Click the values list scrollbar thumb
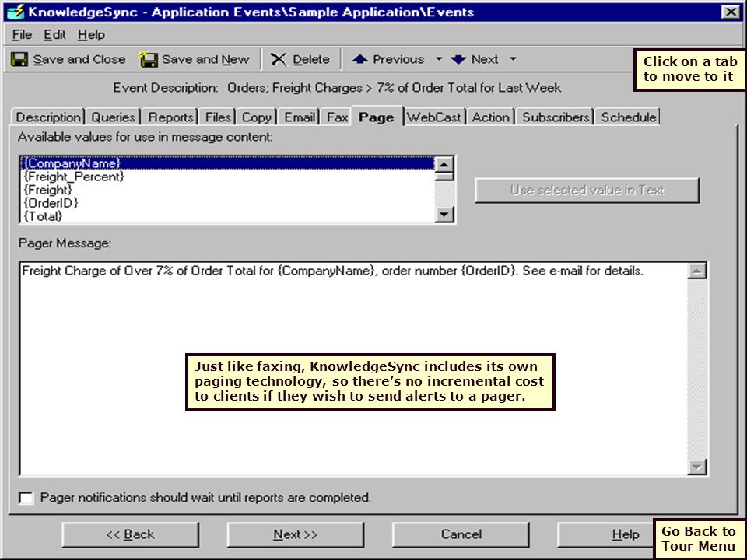The image size is (747, 560). click(444, 177)
